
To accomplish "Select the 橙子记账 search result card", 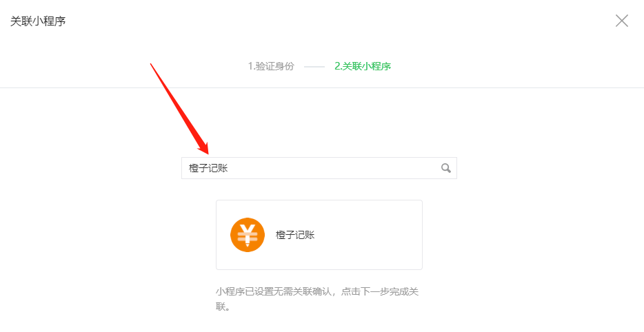I will coord(319,235).
